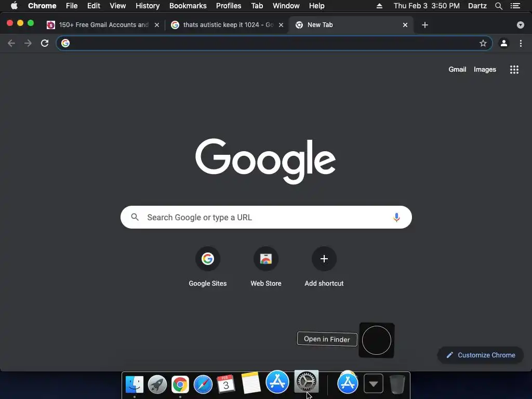
Task: Open the Dock stack showing an App Store icon
Action: tap(348, 383)
